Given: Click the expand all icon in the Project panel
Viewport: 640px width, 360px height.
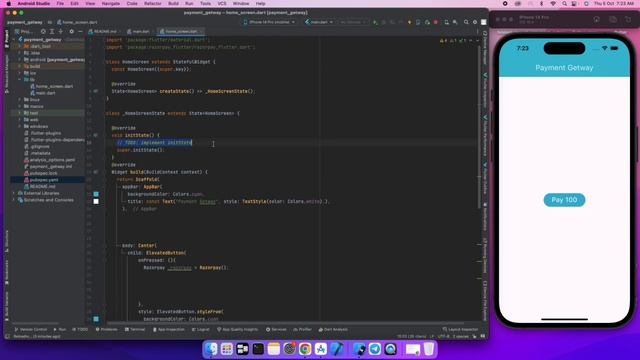Looking at the screenshot, I should (x=52, y=31).
